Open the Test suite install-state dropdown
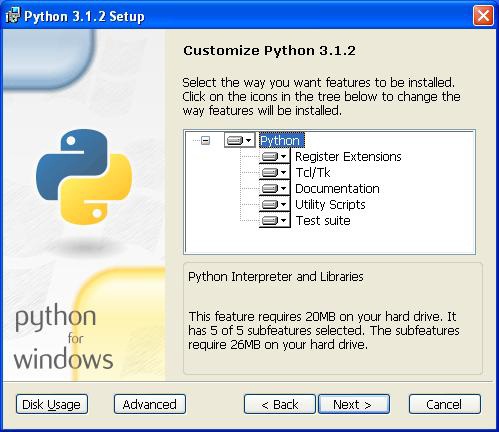The height and width of the screenshot is (432, 499). click(x=274, y=220)
